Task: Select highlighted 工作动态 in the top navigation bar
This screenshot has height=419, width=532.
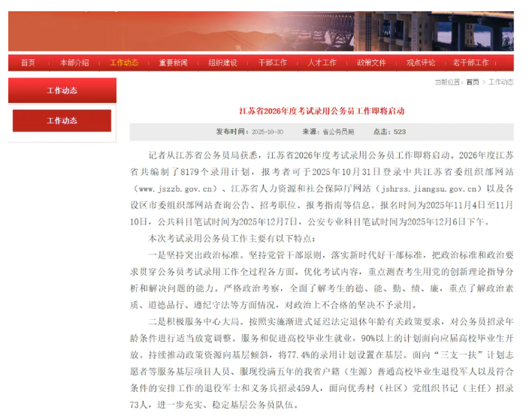Action: (124, 63)
